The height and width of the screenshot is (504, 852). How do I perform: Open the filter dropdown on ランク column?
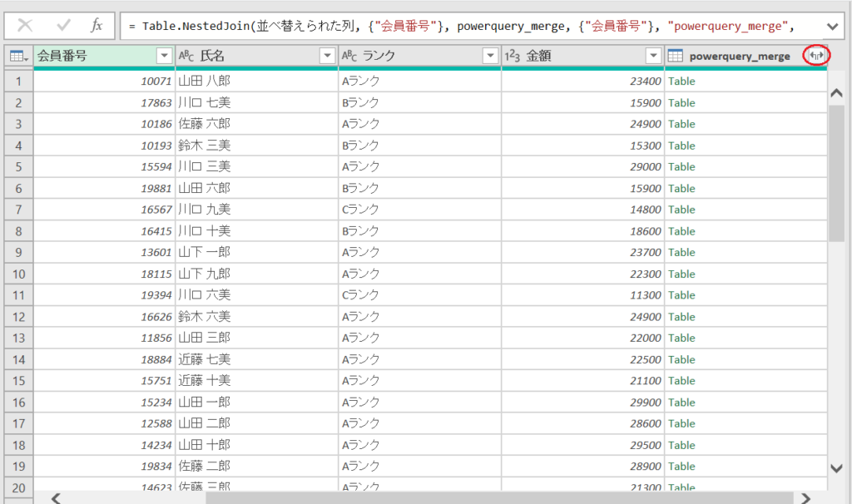click(x=488, y=56)
